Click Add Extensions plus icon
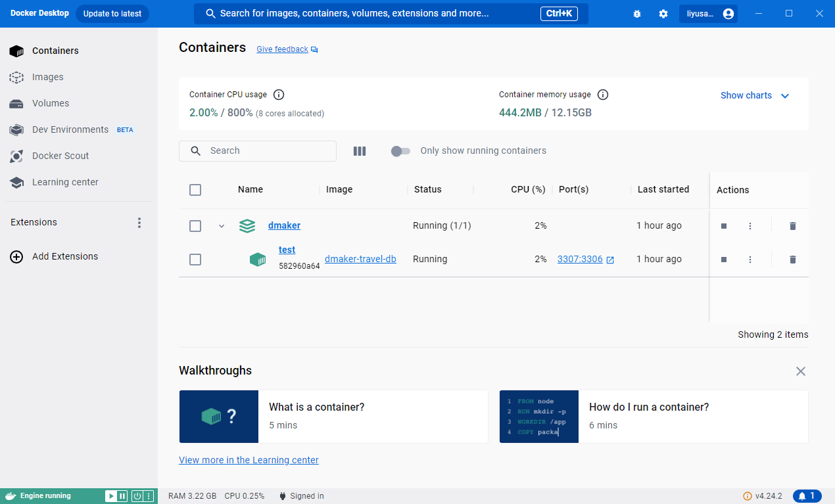Image resolution: width=835 pixels, height=504 pixels. [16, 257]
